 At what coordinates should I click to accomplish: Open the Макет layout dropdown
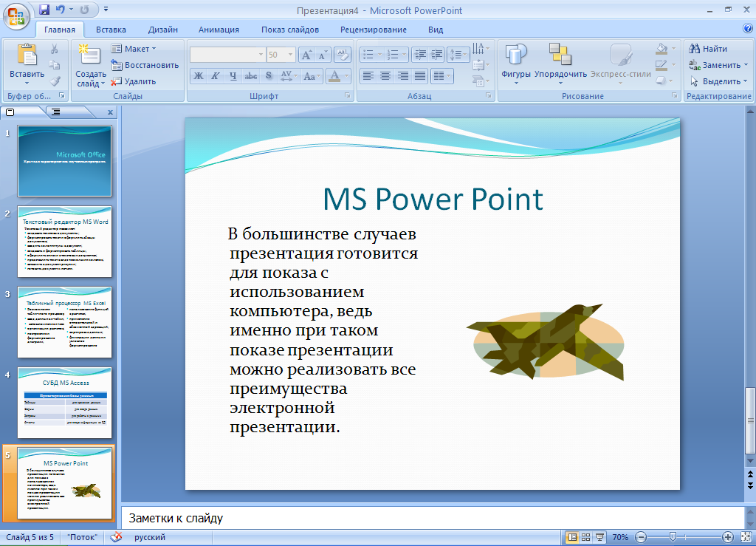pos(134,49)
